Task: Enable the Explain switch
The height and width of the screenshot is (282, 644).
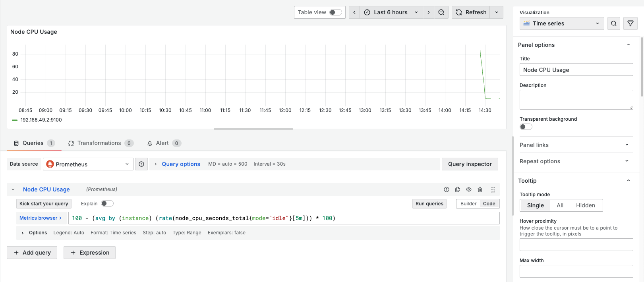Action: pos(107,203)
